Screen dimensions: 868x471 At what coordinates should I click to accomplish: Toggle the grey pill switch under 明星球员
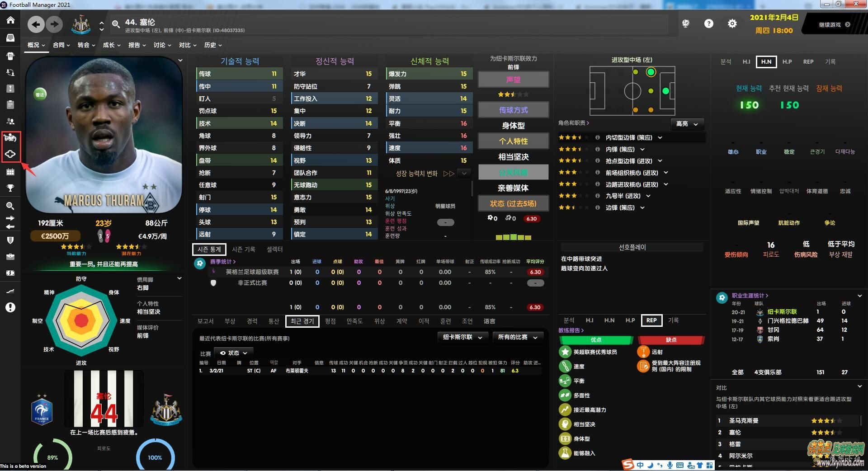445,222
